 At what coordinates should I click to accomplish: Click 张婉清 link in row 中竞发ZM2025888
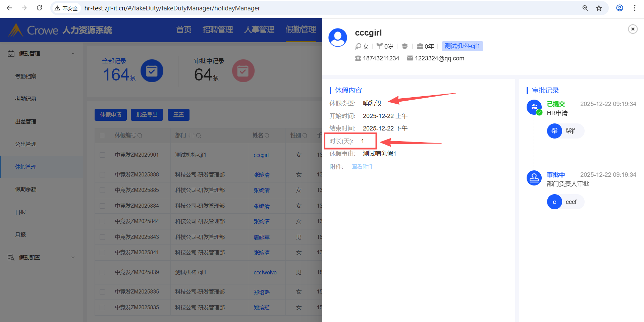(x=262, y=175)
